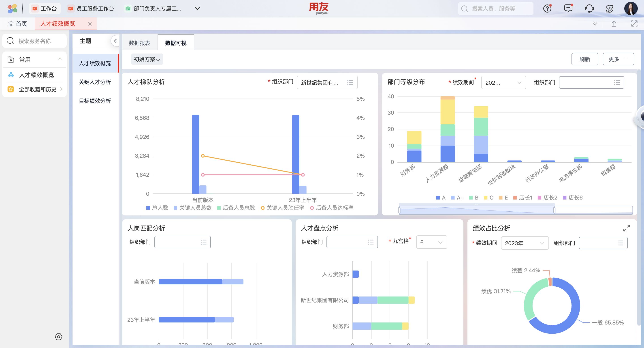The image size is (644, 348).
Task: Open the 初始方案 dropdown
Action: 147,59
